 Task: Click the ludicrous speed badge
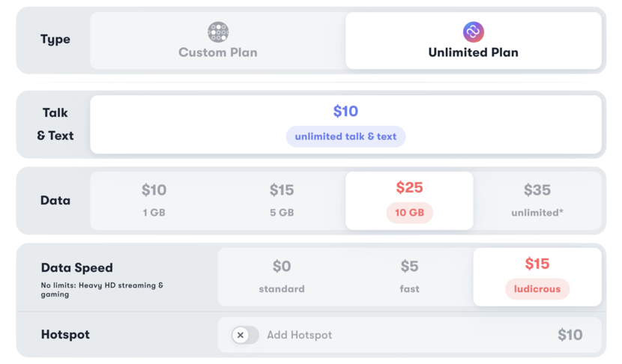(x=537, y=289)
